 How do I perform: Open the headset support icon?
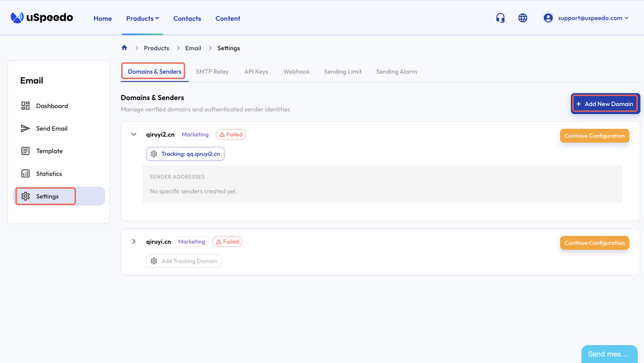click(500, 18)
